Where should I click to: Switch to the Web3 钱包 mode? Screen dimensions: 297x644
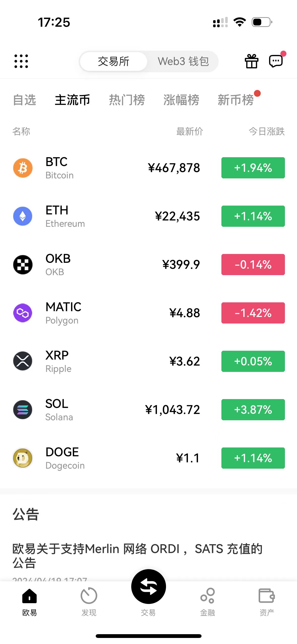[x=183, y=61]
